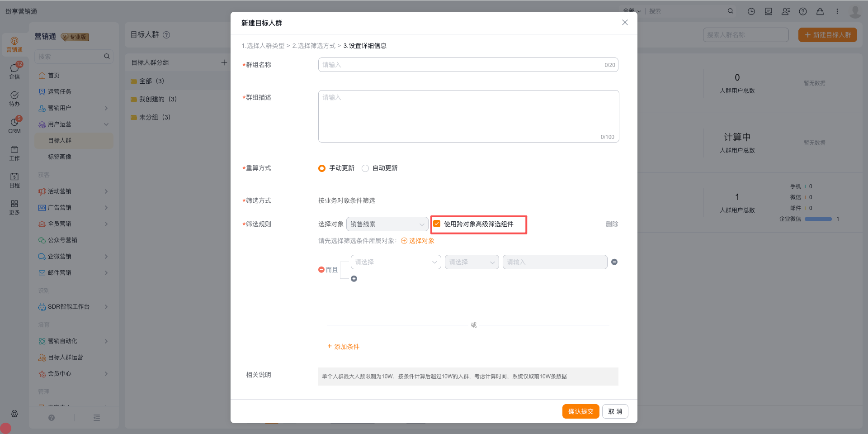868x434 pixels.
Task: Open the 销售线索 object dropdown
Action: click(387, 224)
